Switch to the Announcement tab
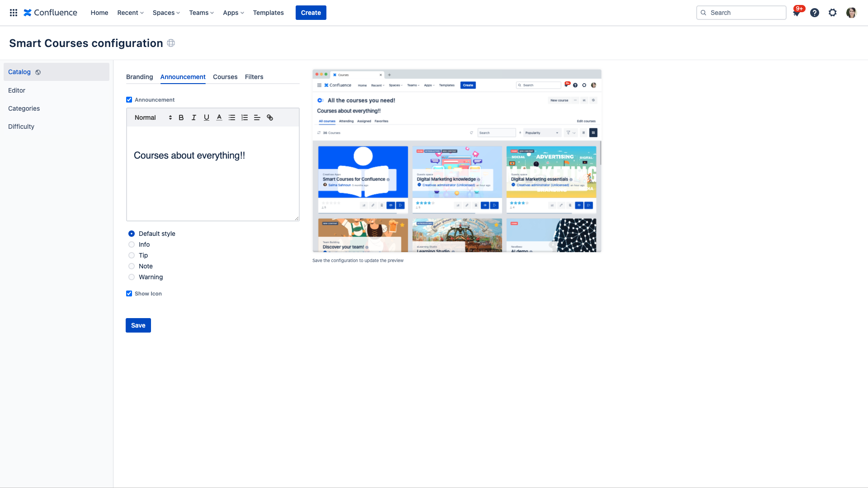Screen dimensions: 868x488 (x=183, y=77)
